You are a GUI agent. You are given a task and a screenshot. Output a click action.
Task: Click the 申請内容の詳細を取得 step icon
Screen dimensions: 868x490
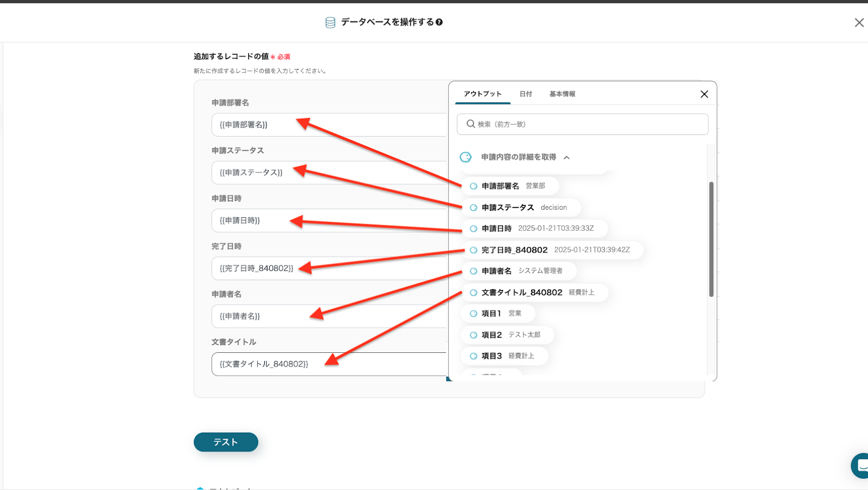pyautogui.click(x=465, y=157)
